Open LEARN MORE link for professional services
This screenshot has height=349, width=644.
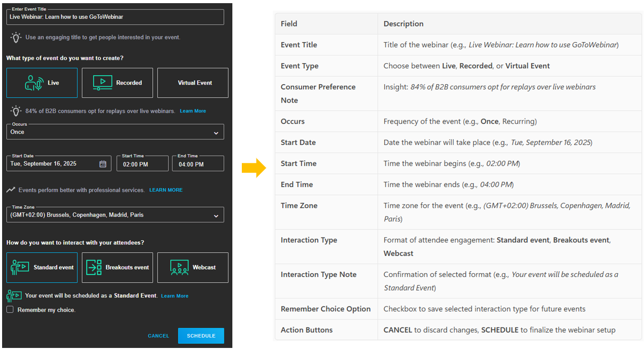(166, 190)
